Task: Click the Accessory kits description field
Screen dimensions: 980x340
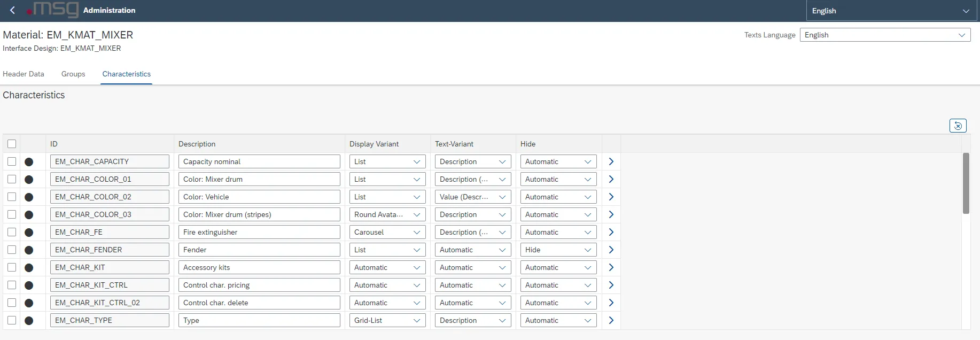Action: click(x=259, y=267)
